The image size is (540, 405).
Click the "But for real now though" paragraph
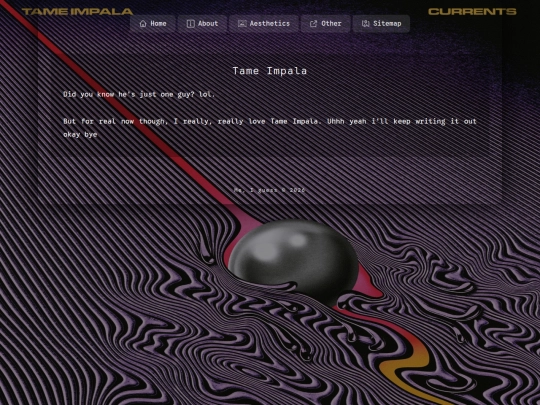(x=270, y=128)
